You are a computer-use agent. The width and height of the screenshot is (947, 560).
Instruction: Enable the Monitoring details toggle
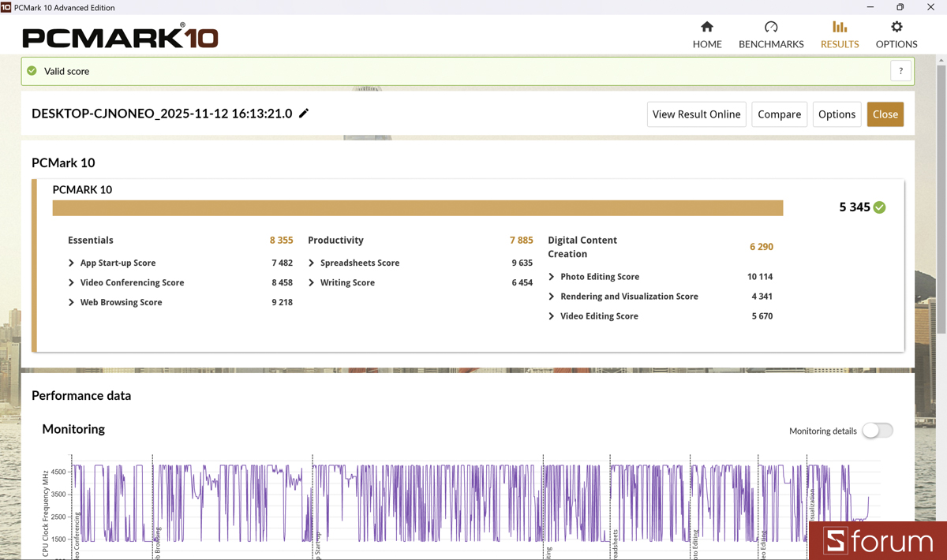877,431
